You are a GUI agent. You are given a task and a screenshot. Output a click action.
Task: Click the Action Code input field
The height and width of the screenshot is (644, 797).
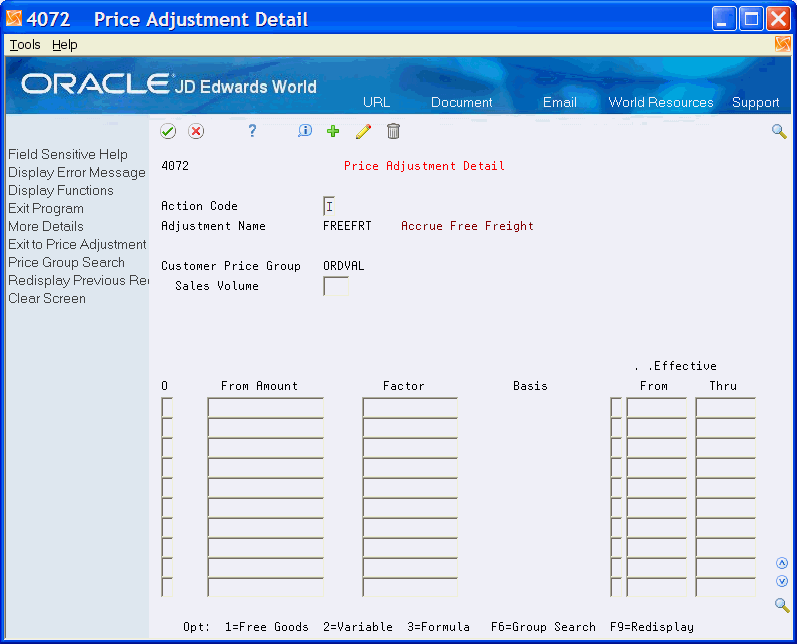tap(329, 206)
